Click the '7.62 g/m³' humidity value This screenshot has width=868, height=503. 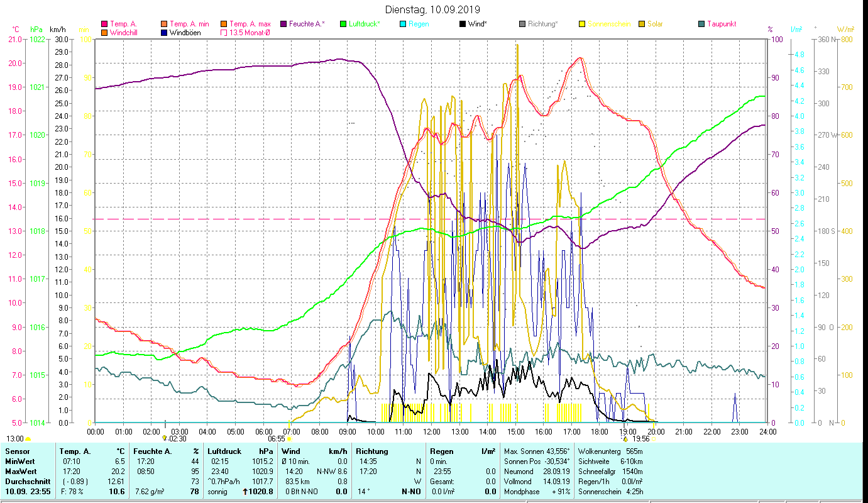(x=150, y=492)
